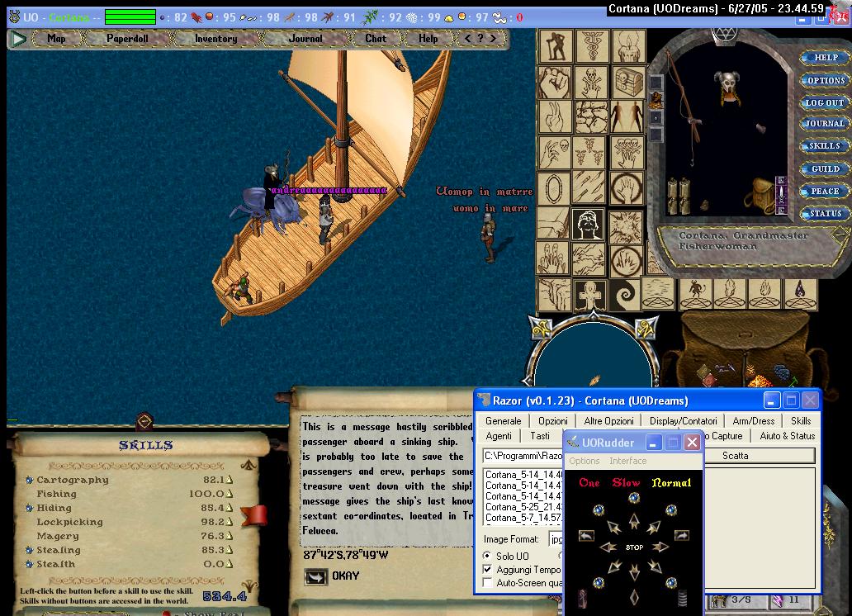Open the toolbar menu arrows next to Help

point(480,39)
